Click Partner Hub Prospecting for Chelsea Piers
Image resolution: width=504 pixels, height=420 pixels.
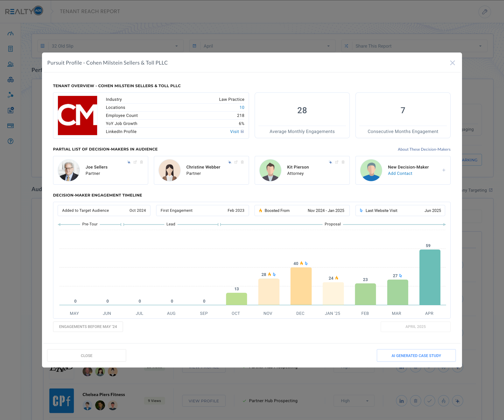point(273,401)
